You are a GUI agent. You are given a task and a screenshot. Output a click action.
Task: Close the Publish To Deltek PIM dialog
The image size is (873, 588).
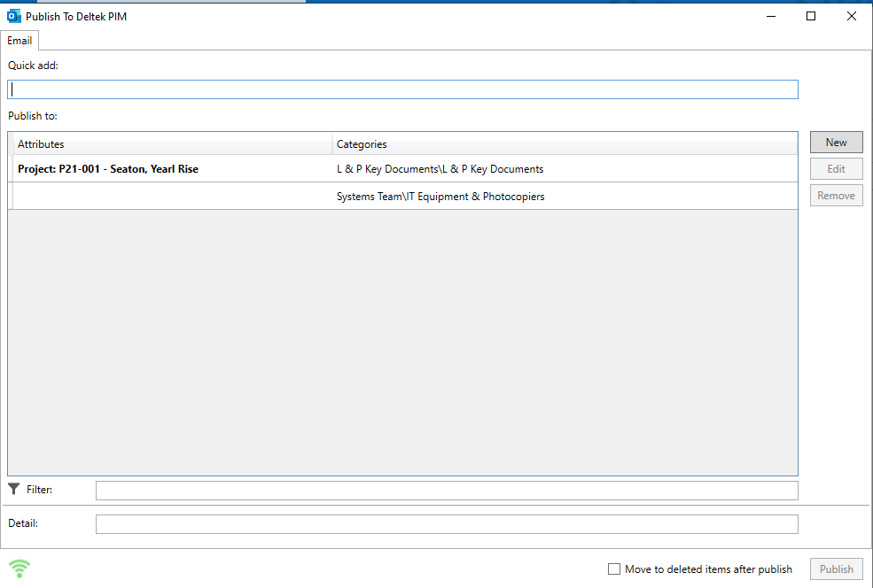point(852,16)
